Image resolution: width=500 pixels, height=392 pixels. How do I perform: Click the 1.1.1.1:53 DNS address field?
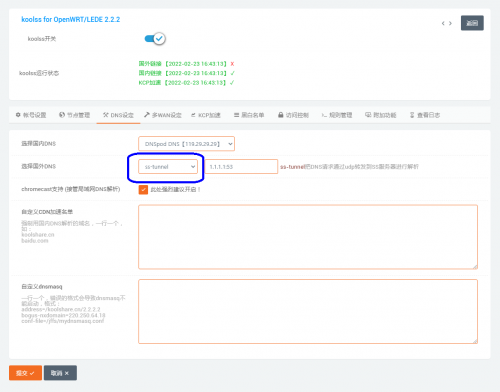coord(241,167)
